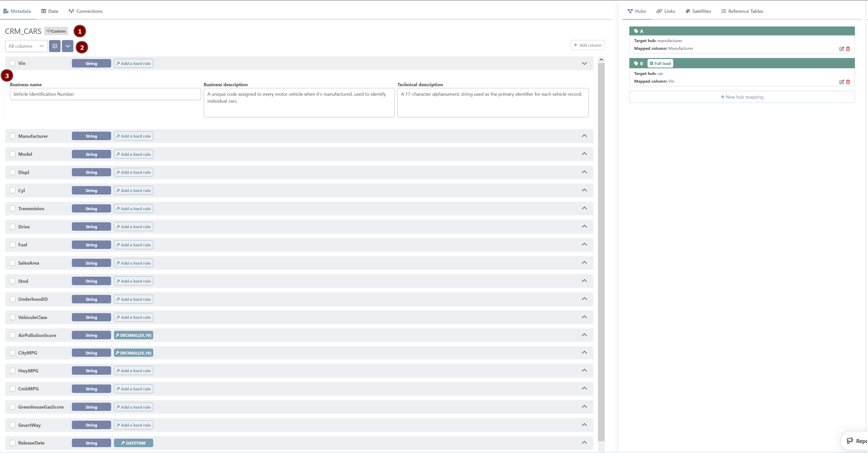Open the bulk actions chevron button

coord(68,46)
